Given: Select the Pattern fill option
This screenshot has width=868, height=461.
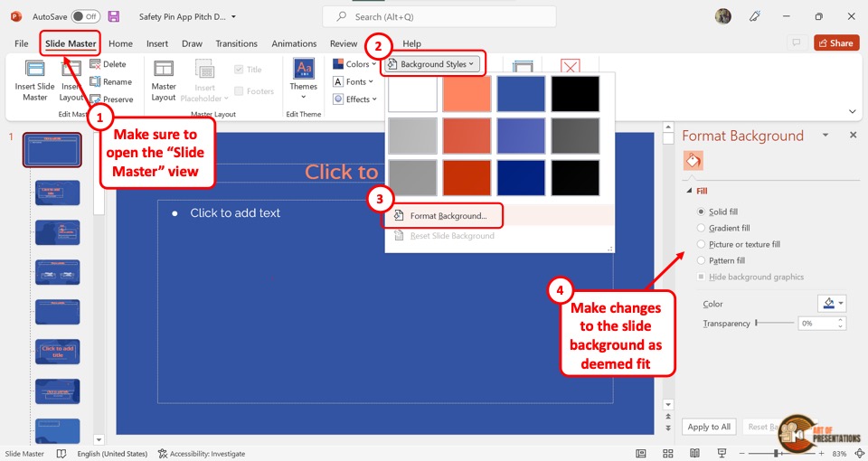Looking at the screenshot, I should 701,260.
